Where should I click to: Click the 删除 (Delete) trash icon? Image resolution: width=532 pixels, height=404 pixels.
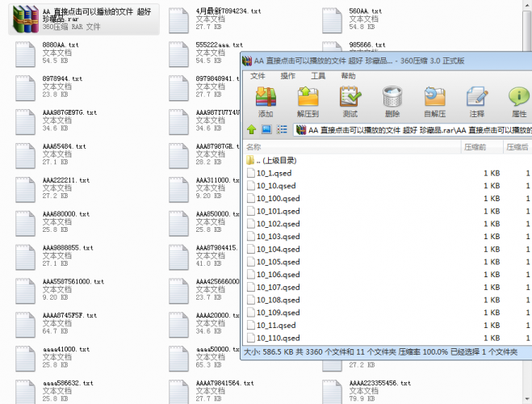coord(392,101)
